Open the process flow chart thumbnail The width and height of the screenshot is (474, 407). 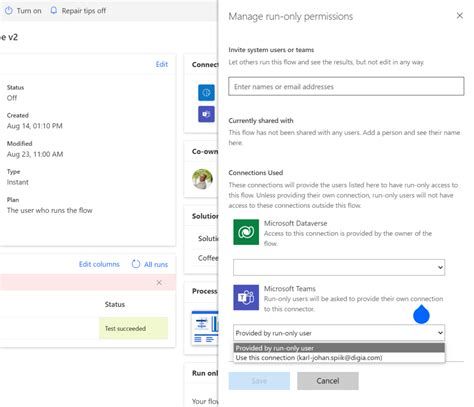(205, 327)
